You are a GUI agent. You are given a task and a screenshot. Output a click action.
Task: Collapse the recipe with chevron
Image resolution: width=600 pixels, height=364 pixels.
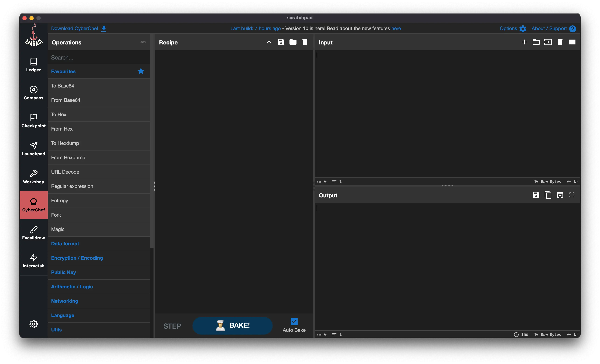pos(269,42)
